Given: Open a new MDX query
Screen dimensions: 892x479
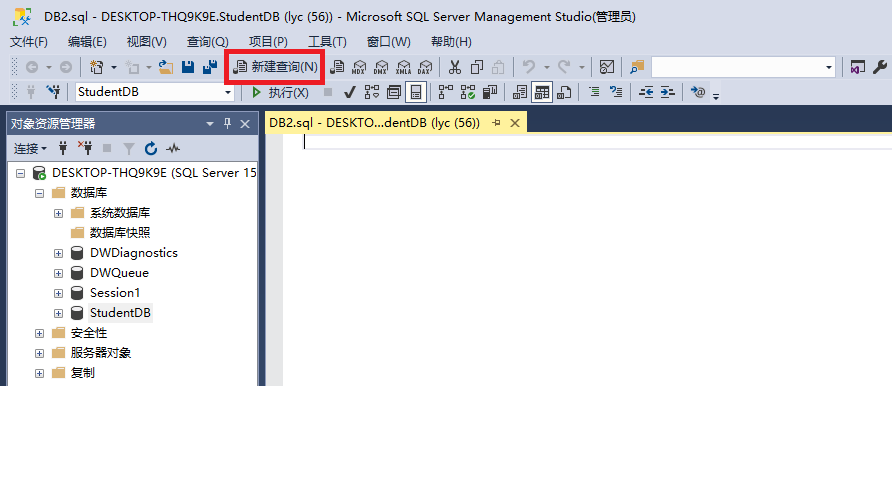Looking at the screenshot, I should click(x=359, y=67).
